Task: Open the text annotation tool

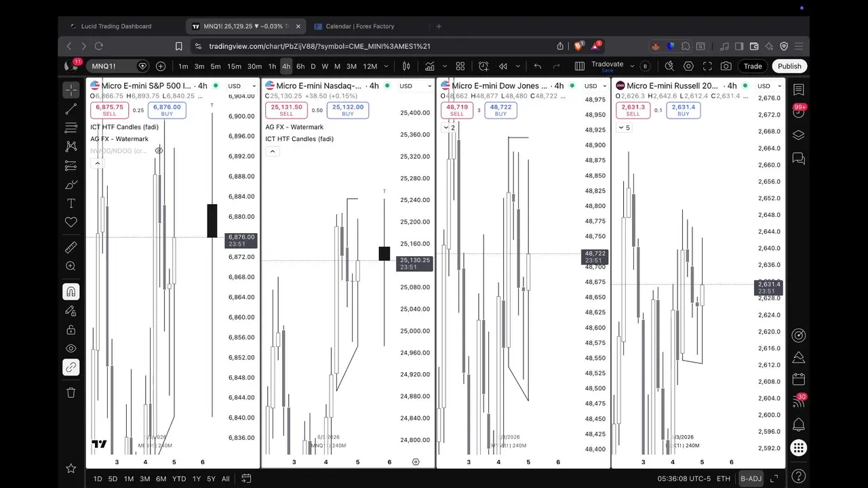Action: coord(71,203)
